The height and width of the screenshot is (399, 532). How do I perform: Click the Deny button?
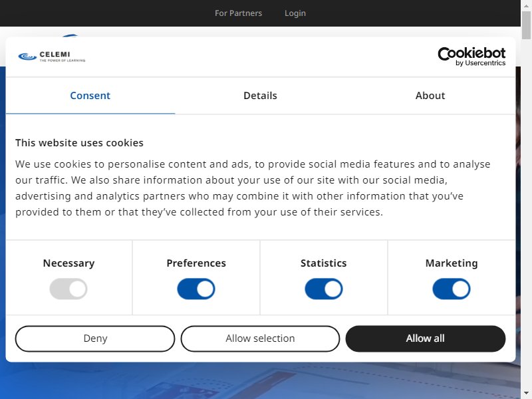pyautogui.click(x=95, y=338)
